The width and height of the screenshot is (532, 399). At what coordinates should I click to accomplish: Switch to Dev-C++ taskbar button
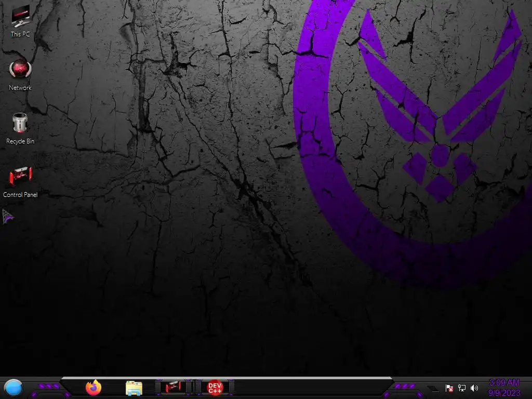(215, 387)
